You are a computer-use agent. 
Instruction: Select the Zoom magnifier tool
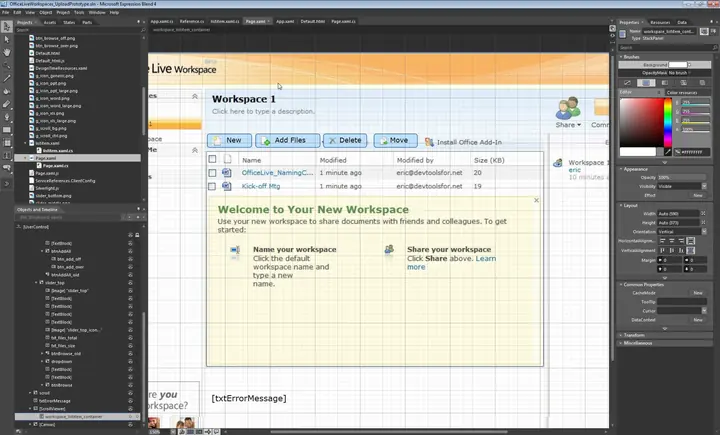coord(6,65)
